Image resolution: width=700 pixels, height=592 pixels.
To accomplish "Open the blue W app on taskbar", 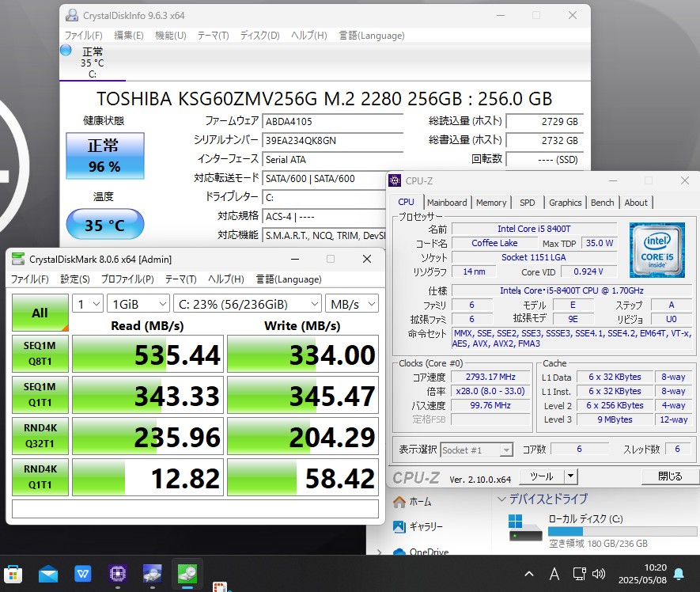I will (82, 574).
